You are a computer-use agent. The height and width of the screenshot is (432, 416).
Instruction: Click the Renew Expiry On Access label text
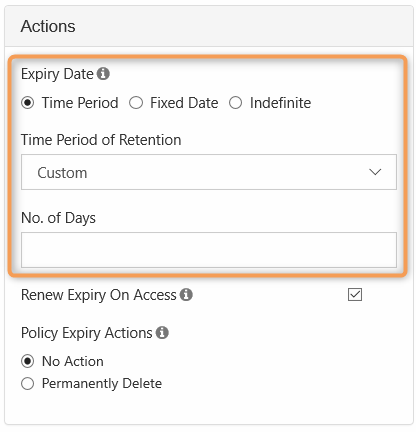[x=99, y=295]
